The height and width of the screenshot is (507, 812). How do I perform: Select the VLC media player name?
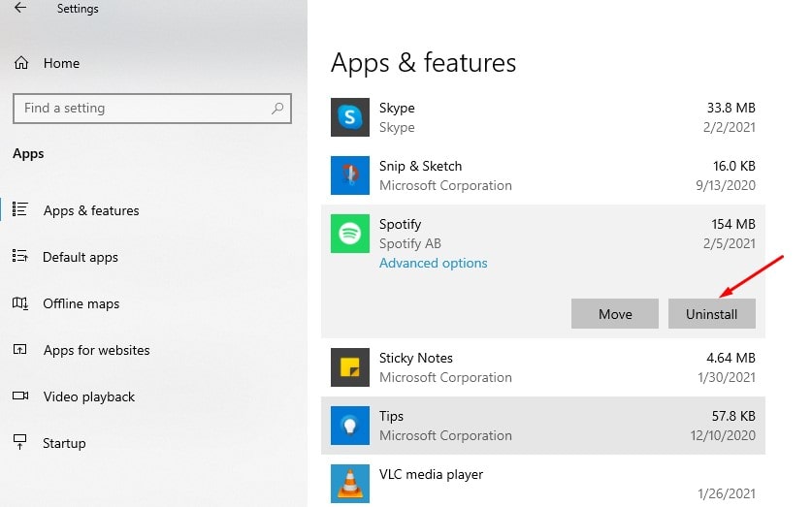[x=431, y=474]
